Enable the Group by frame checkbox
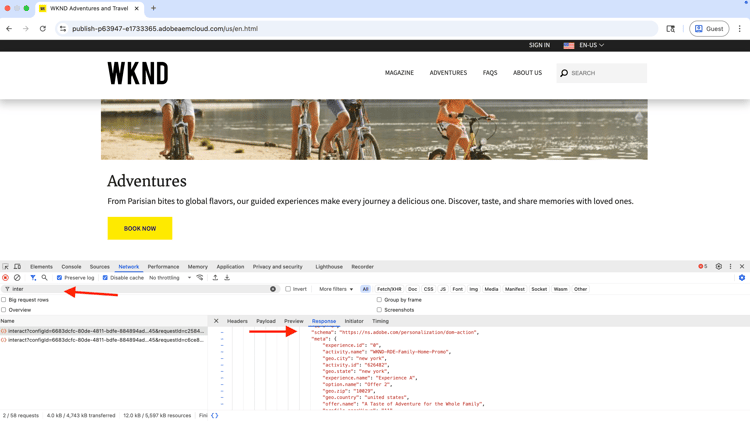Viewport: 750px width, 421px height. 379,300
